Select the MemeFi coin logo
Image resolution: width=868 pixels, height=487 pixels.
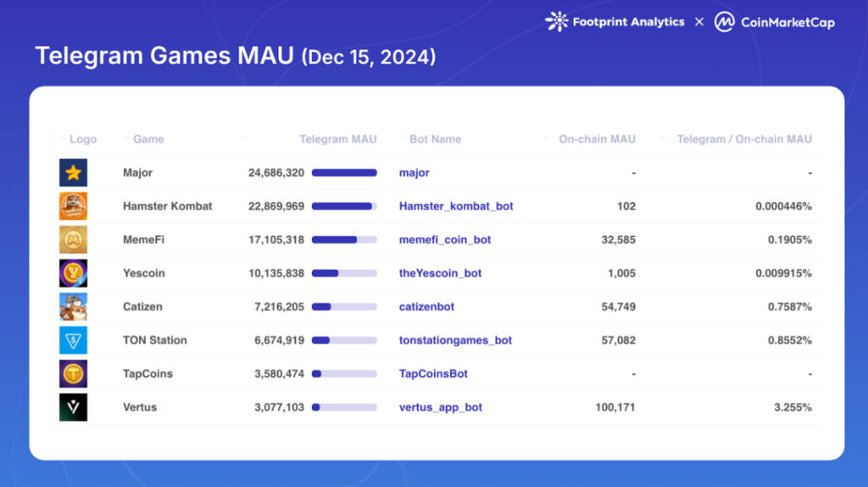pyautogui.click(x=73, y=240)
